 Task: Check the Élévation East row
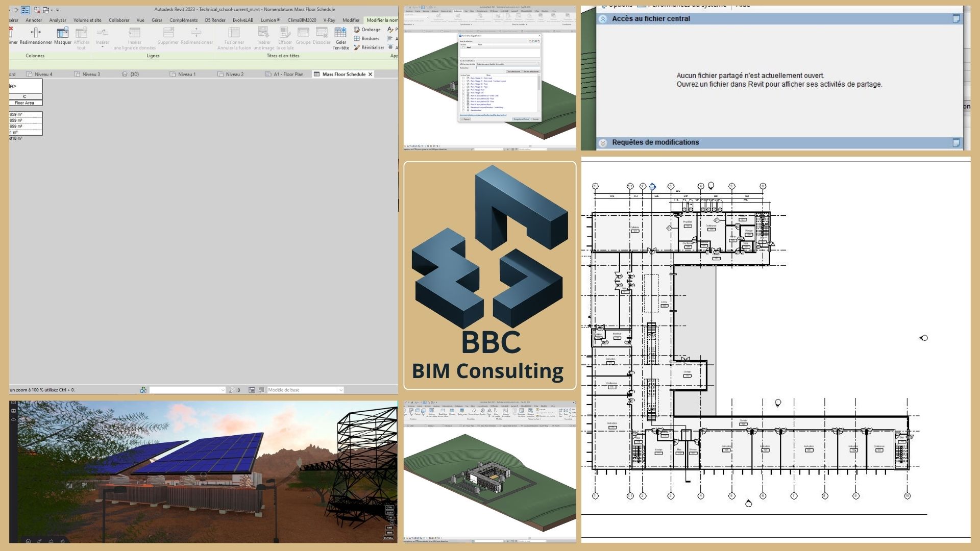click(463, 110)
